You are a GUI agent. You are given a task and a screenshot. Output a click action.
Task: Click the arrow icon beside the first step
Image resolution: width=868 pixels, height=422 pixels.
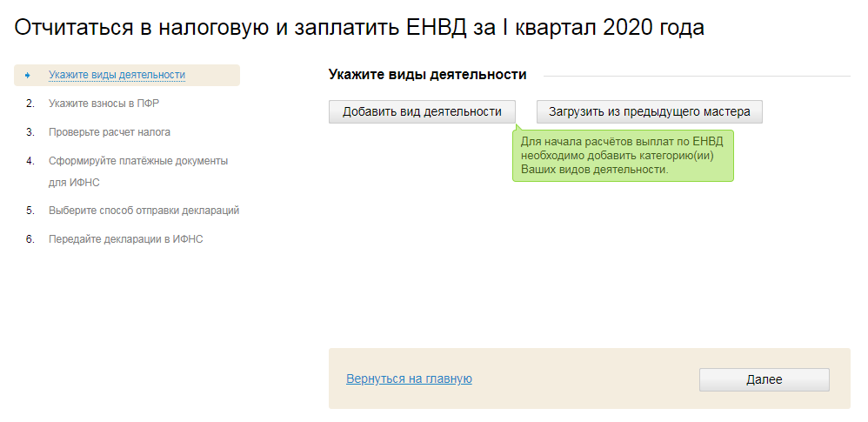(x=29, y=75)
